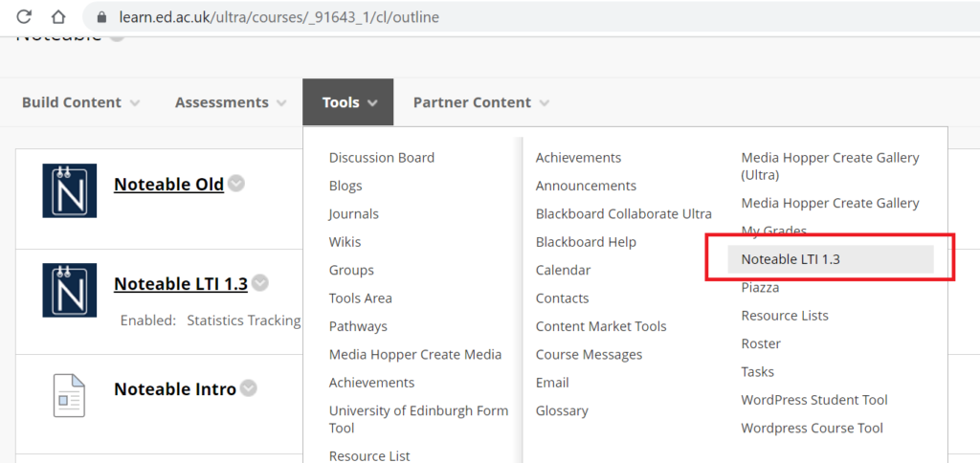
Task: Open options chevron next to Noteable Old
Action: (x=236, y=184)
